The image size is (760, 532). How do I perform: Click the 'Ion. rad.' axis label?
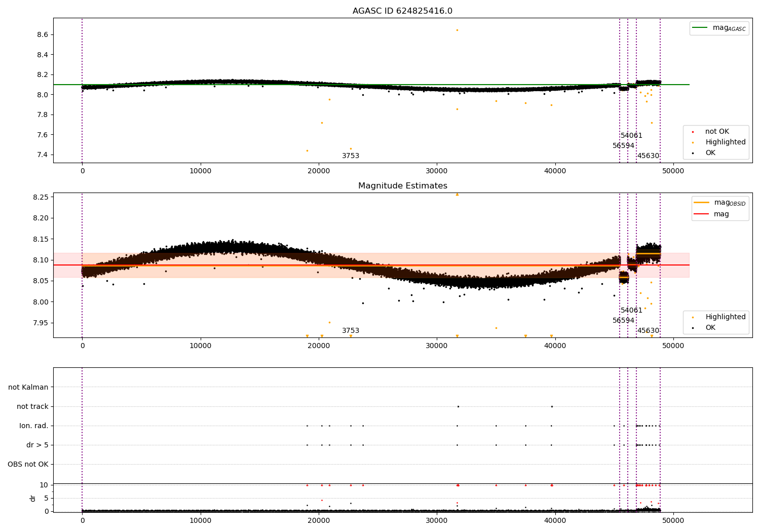pyautogui.click(x=34, y=426)
